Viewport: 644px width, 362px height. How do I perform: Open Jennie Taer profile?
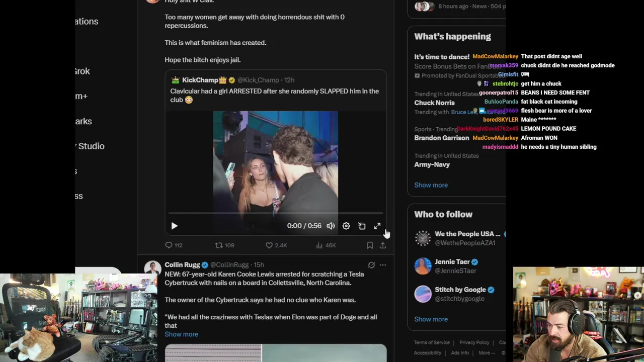coord(452,262)
